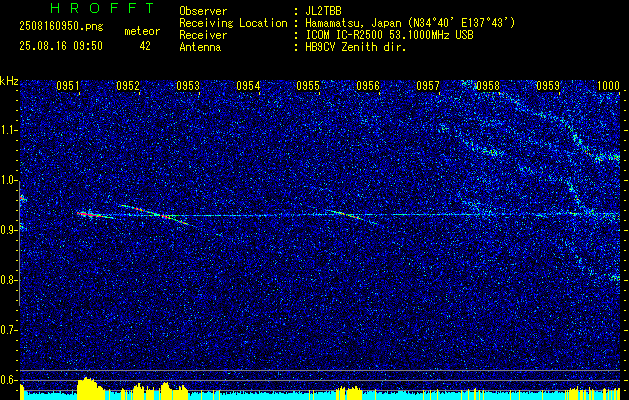Click the timestamp 25.08.16 09:50
The width and height of the screenshot is (629, 400).
pos(61,46)
